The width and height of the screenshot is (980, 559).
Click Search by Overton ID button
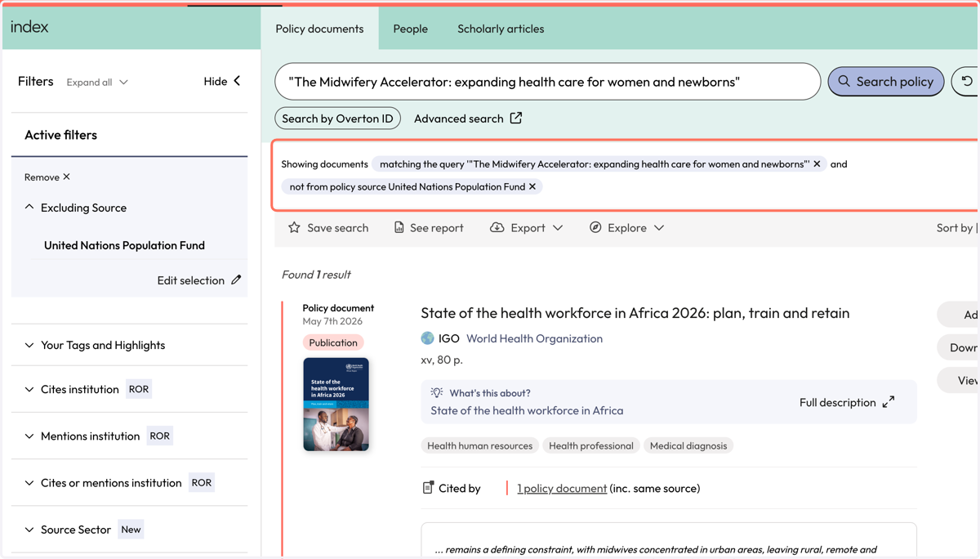(337, 119)
